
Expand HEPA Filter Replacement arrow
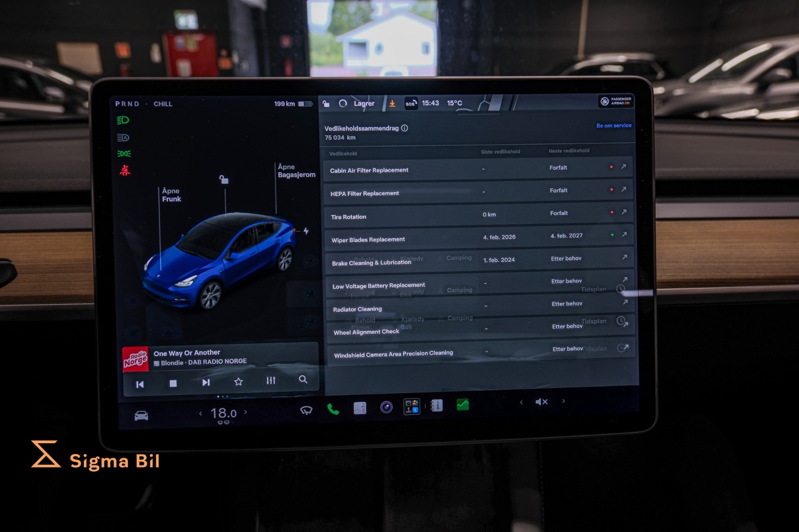(624, 189)
